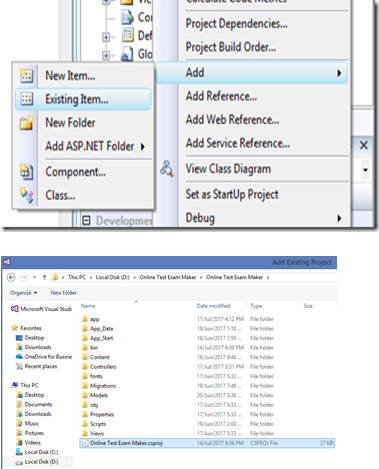Select New Item... in Add submenu
Image resolution: width=379 pixels, height=469 pixels.
[x=83, y=76]
